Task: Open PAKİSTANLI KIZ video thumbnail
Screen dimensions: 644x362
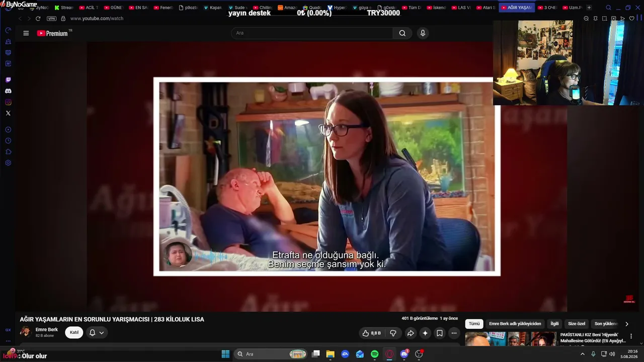Action: (x=511, y=339)
